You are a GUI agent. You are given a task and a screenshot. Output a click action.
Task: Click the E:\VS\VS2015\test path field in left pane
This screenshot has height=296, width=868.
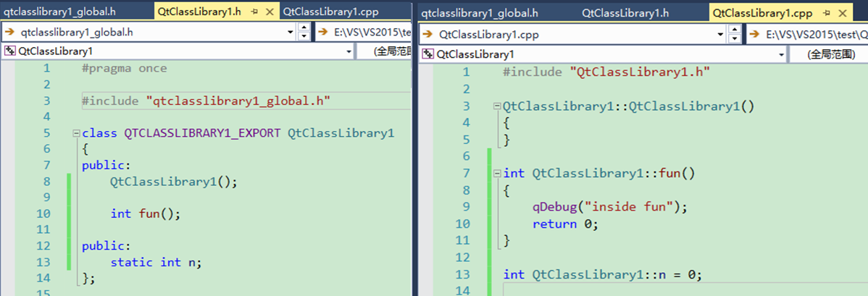364,32
